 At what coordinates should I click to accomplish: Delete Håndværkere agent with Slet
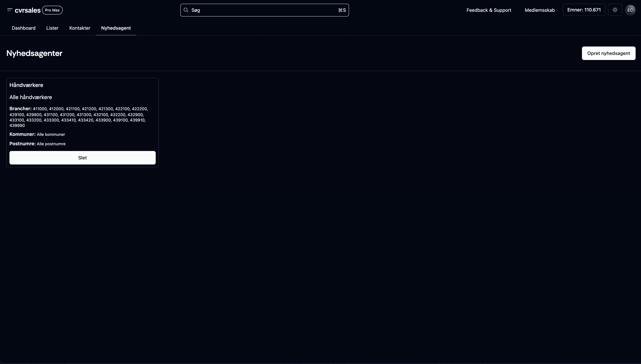click(x=82, y=158)
